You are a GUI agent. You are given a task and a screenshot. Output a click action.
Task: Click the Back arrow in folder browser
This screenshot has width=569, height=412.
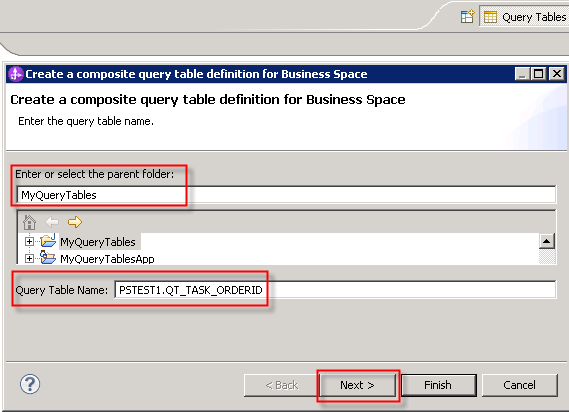pyautogui.click(x=52, y=221)
